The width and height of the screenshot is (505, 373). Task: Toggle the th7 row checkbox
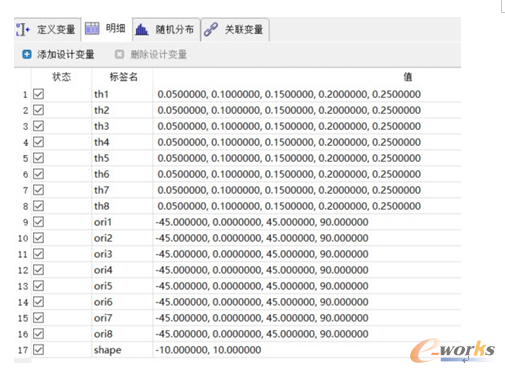tap(38, 190)
